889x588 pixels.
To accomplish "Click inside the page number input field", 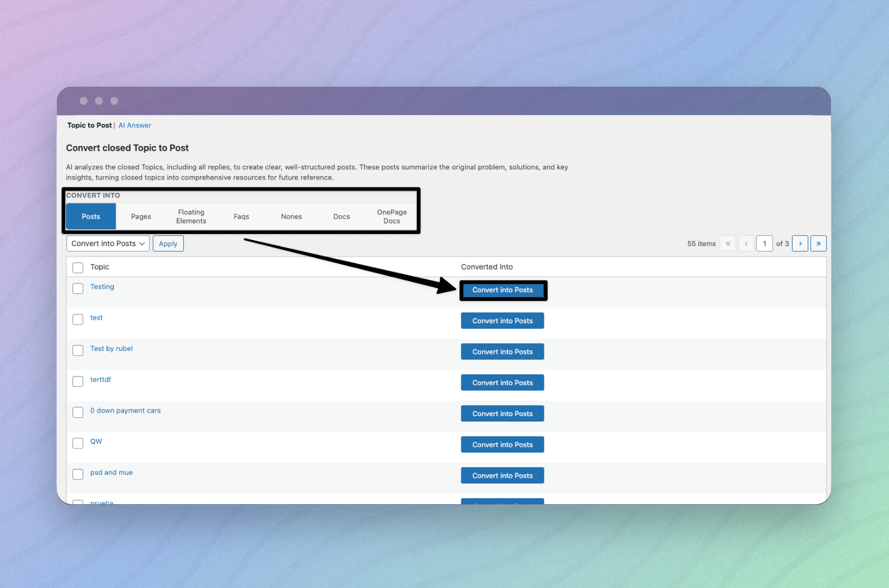I will [x=764, y=243].
